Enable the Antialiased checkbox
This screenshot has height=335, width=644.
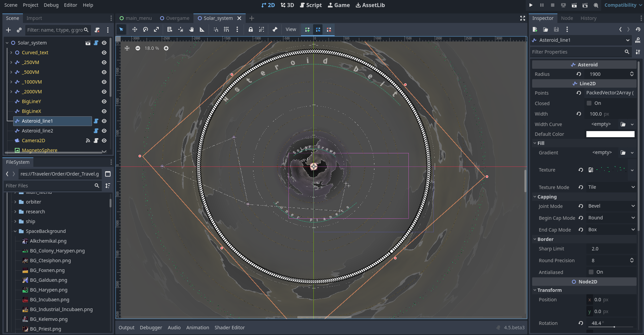tap(591, 272)
